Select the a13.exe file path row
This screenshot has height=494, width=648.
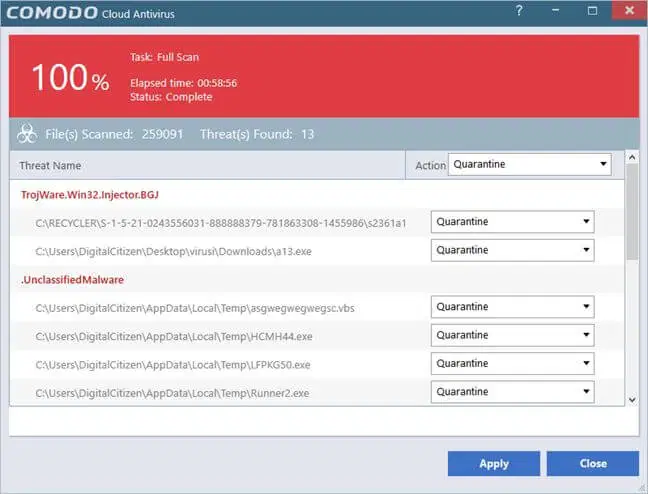173,251
